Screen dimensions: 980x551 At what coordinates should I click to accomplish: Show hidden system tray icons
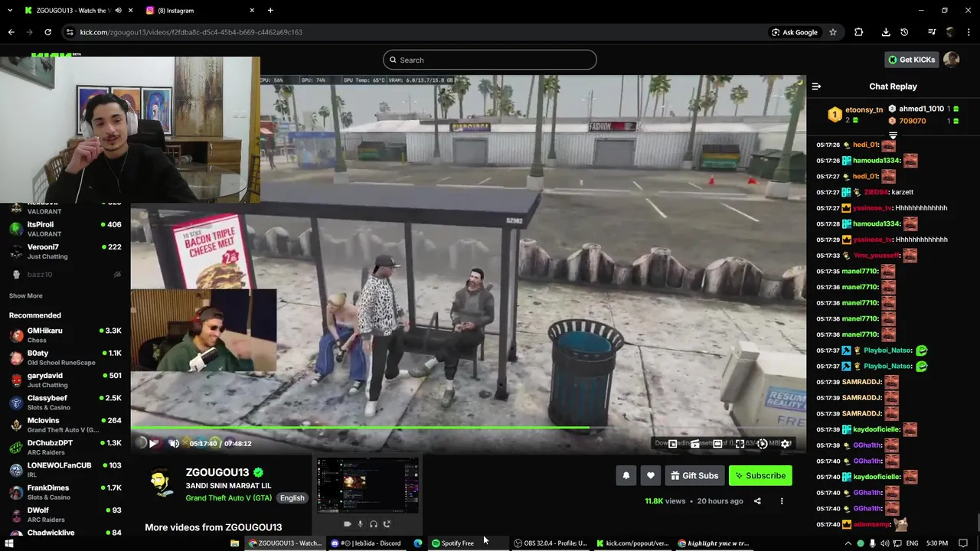(848, 543)
